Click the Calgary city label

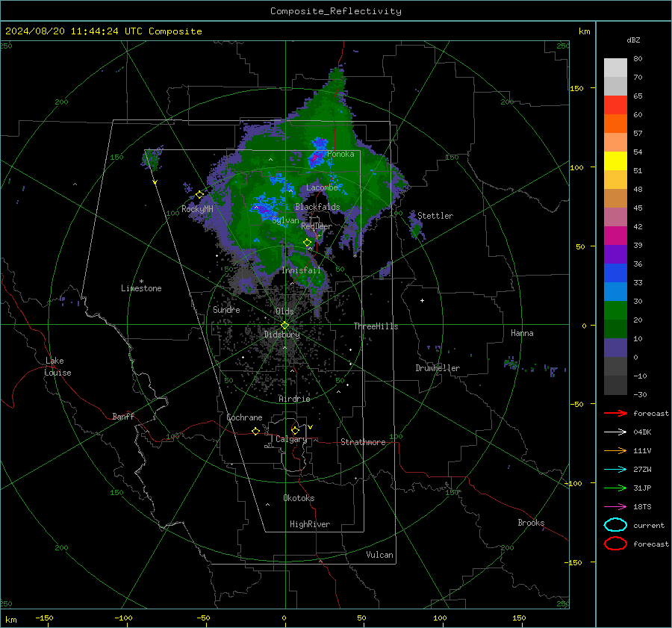pos(291,439)
